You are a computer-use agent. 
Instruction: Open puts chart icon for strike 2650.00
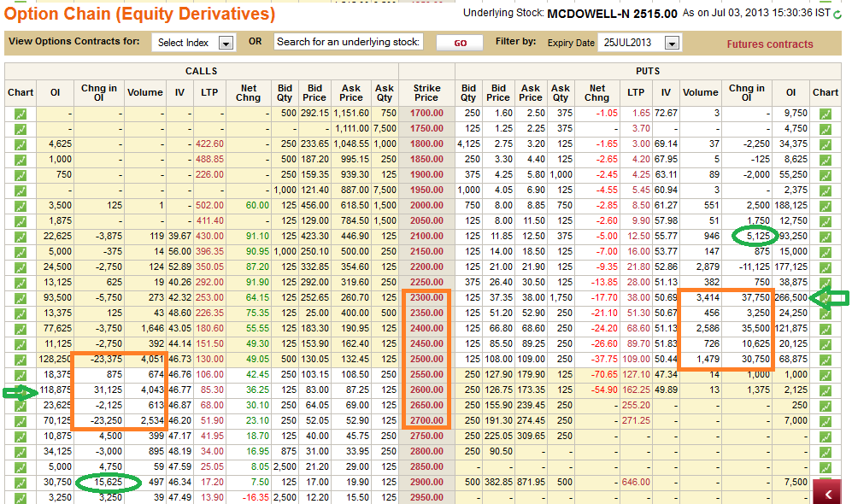tap(826, 406)
